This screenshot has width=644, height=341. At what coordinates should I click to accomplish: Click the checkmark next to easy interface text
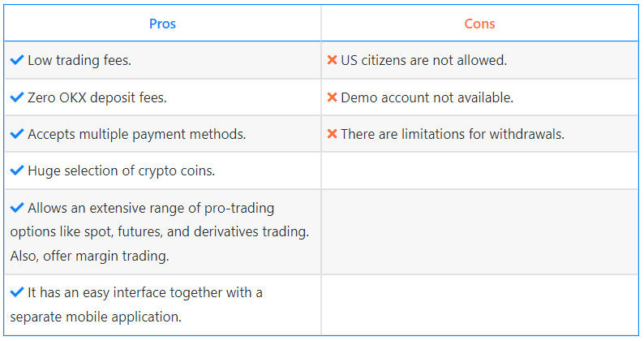tap(17, 292)
